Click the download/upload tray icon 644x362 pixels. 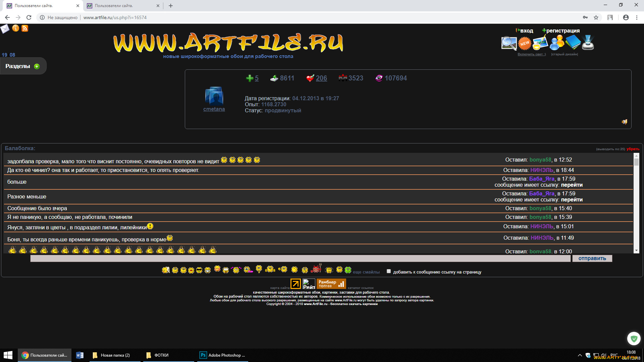pyautogui.click(x=588, y=43)
